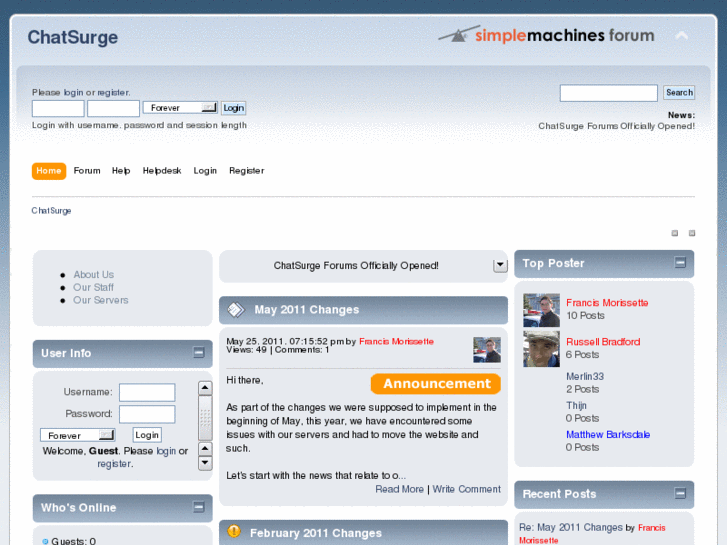The height and width of the screenshot is (545, 727).
Task: Click the header password field
Action: (113, 109)
